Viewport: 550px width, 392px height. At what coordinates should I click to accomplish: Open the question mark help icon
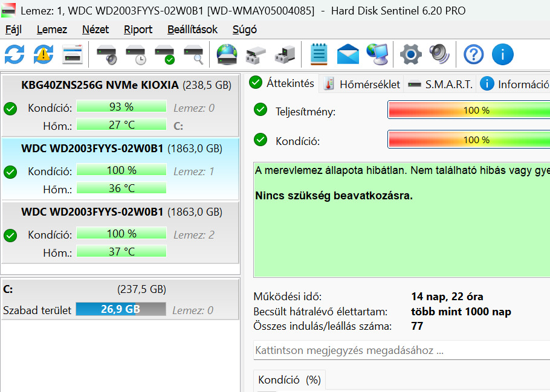473,54
